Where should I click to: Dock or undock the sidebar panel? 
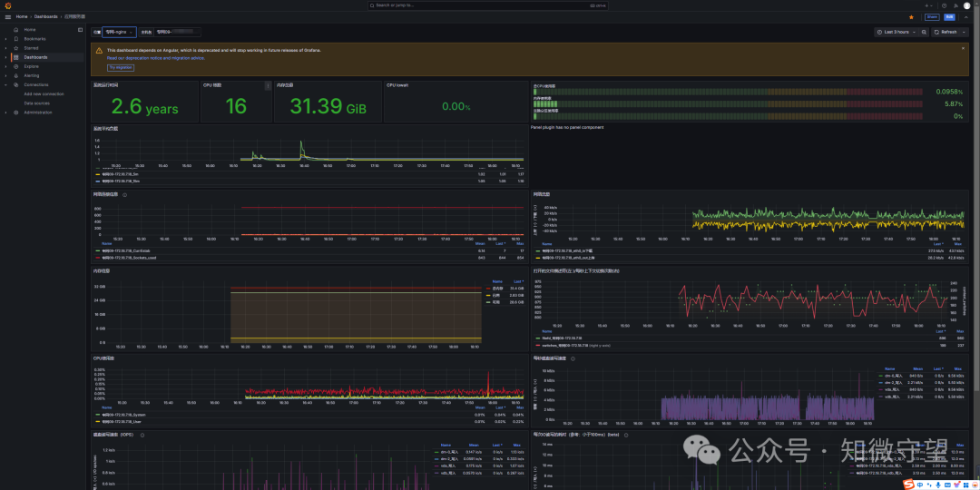80,29
